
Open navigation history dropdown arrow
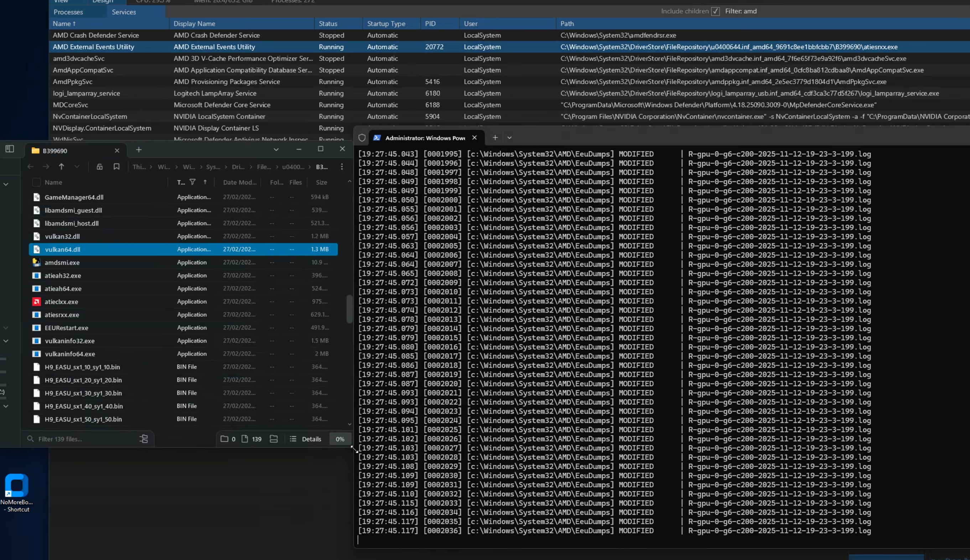pos(77,166)
